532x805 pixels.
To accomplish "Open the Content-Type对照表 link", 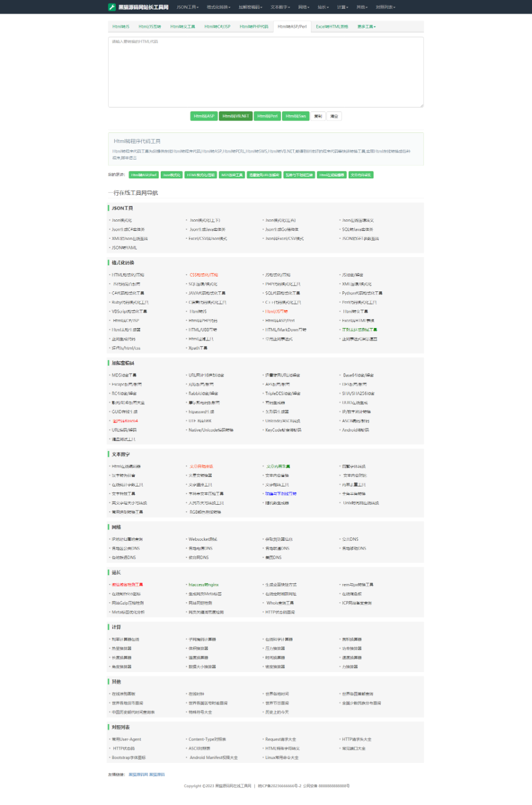I will [x=207, y=739].
